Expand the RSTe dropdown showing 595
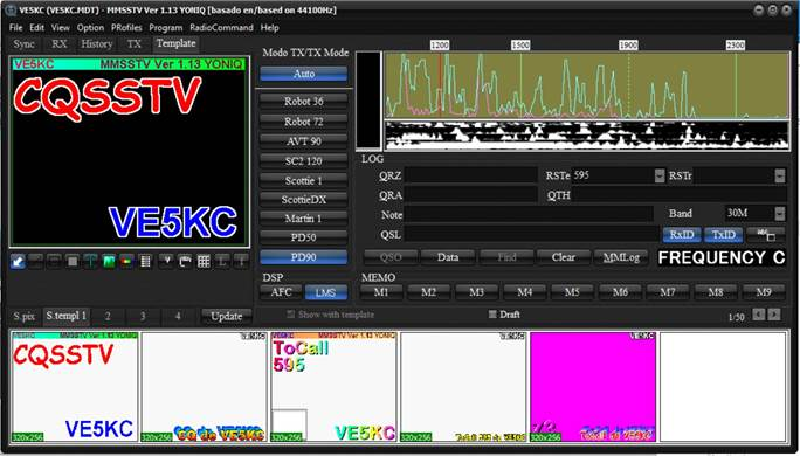Viewport: 800px width, 456px height. [x=659, y=176]
